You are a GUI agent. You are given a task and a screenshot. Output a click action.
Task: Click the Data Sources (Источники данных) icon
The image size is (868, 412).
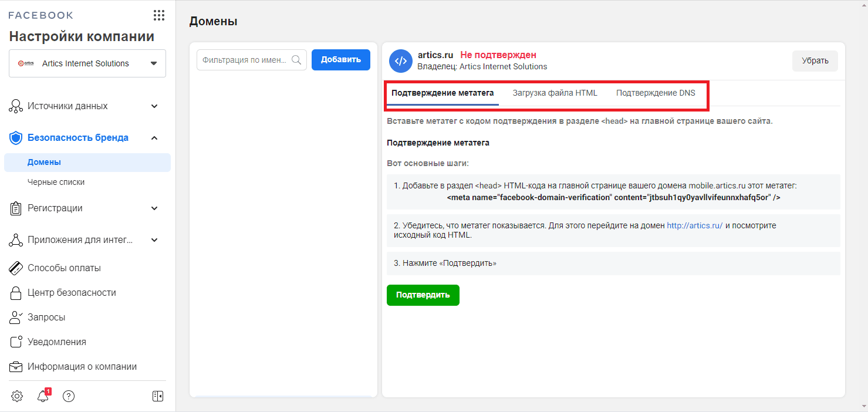click(x=16, y=106)
